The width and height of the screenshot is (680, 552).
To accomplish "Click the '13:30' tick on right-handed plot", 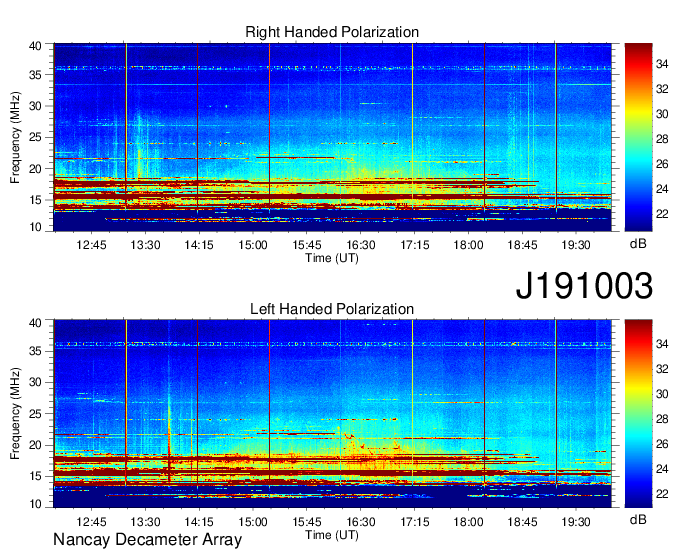I will 145,245.
